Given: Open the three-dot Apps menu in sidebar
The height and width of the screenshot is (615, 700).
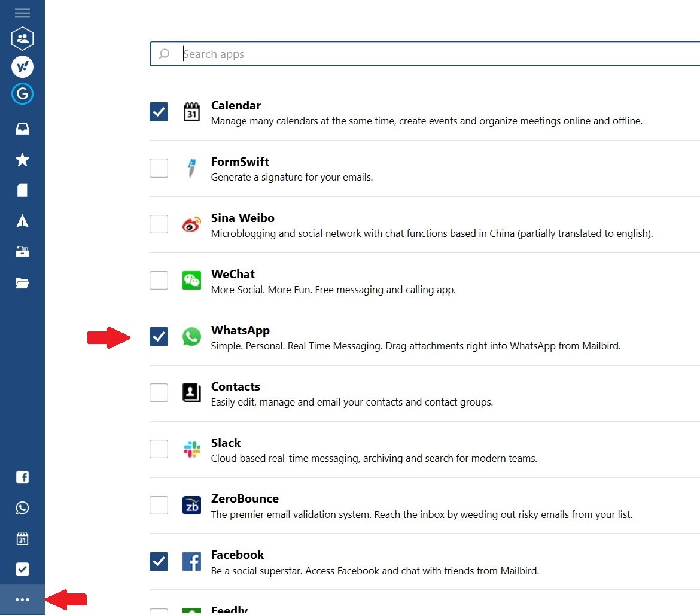Looking at the screenshot, I should click(x=22, y=599).
